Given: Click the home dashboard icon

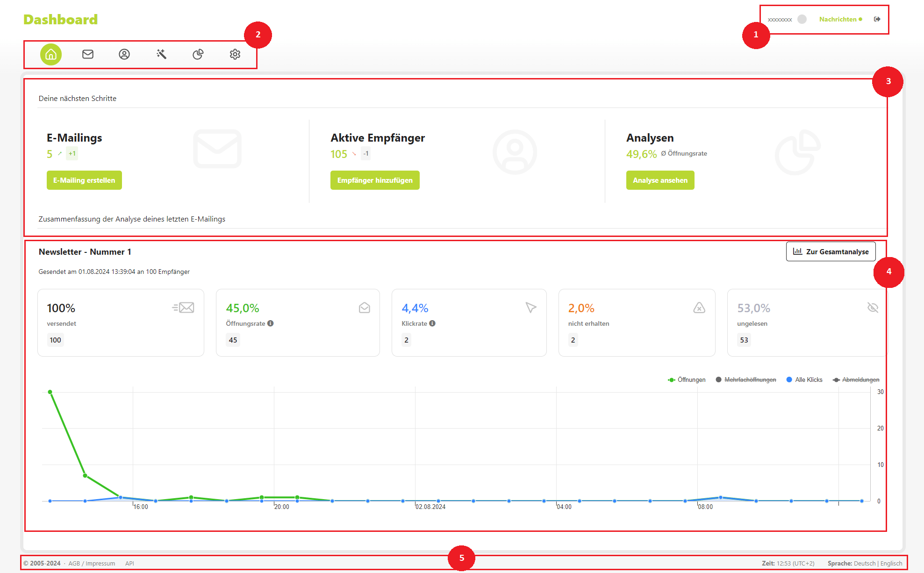Looking at the screenshot, I should point(50,54).
